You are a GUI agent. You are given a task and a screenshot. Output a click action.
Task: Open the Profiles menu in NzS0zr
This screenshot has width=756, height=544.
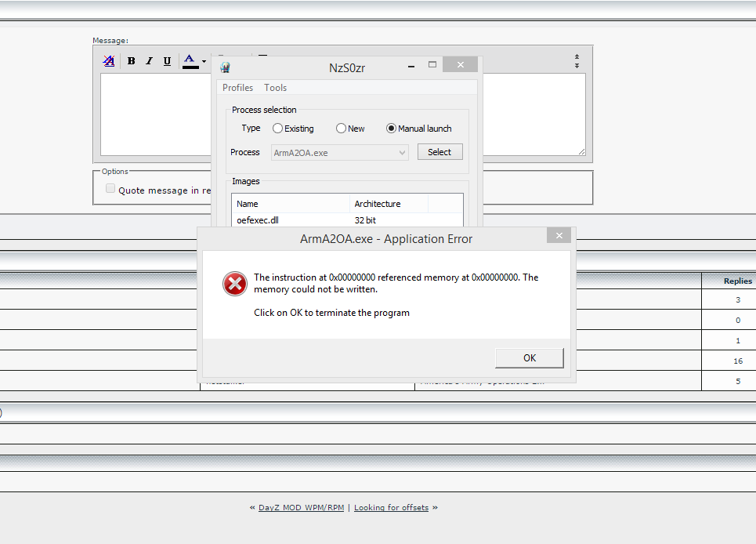coord(237,88)
